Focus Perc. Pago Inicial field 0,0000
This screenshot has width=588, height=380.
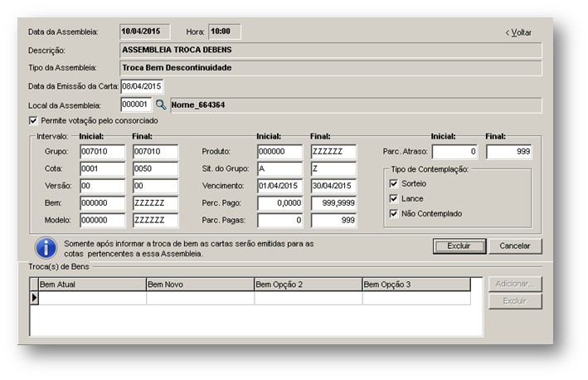(x=279, y=203)
